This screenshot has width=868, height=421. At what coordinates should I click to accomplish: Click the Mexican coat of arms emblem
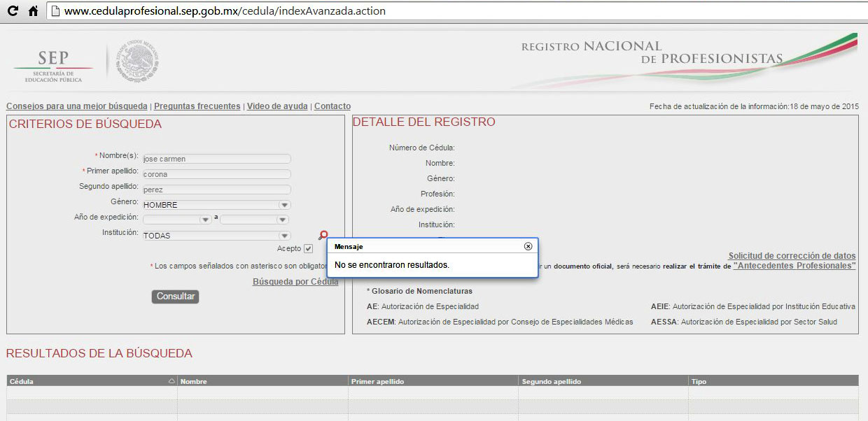click(139, 62)
